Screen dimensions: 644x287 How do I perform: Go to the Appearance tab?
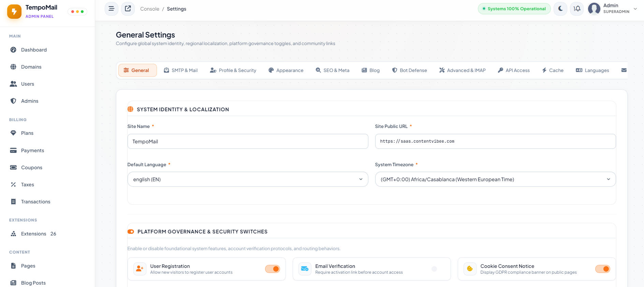pyautogui.click(x=286, y=70)
